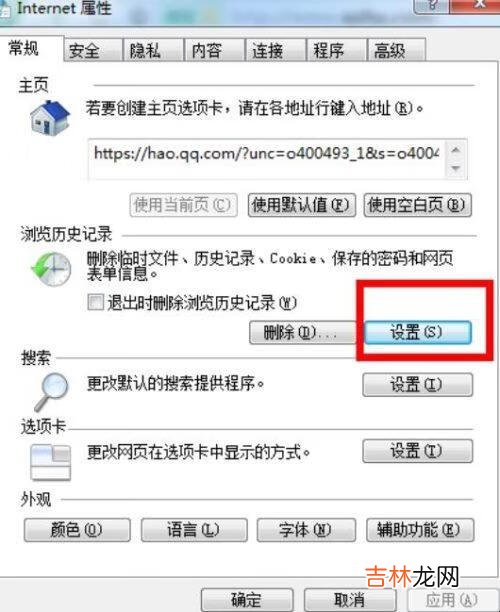The image size is (500, 612).
Task: Click the blue house home page icon
Action: coord(50,118)
